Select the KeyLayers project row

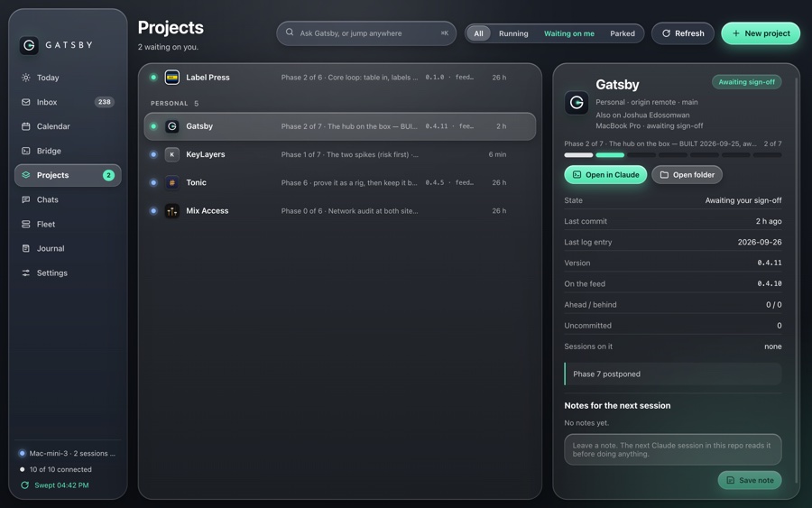coord(340,154)
